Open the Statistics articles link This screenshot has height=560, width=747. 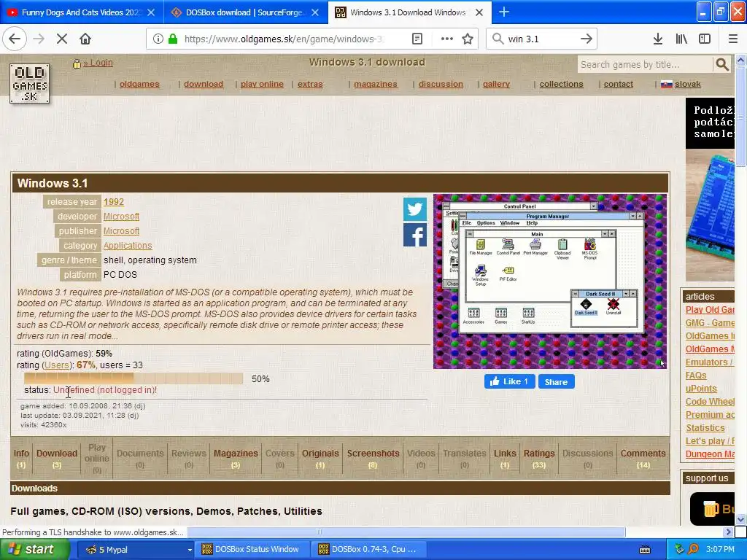tap(705, 427)
